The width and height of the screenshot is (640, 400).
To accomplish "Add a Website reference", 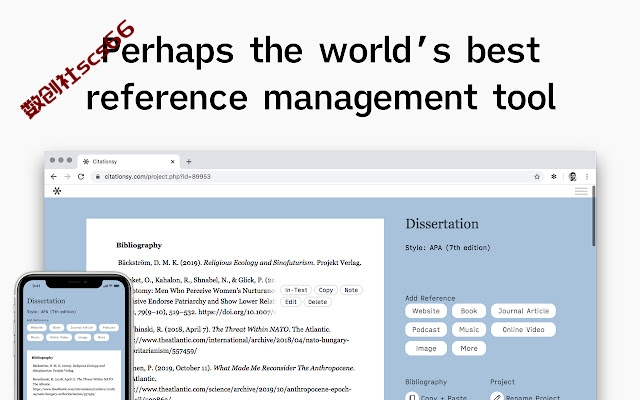I will pos(426,311).
